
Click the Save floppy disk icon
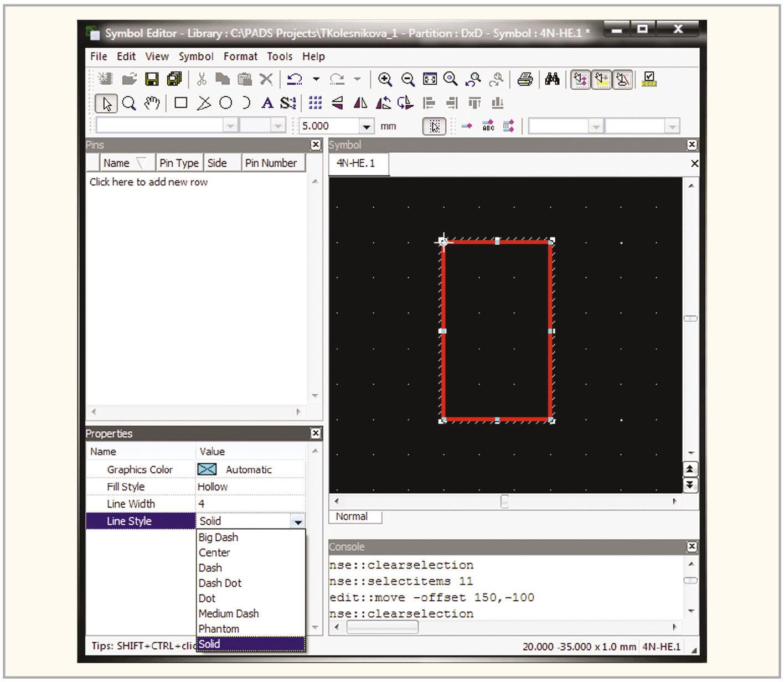click(x=152, y=80)
